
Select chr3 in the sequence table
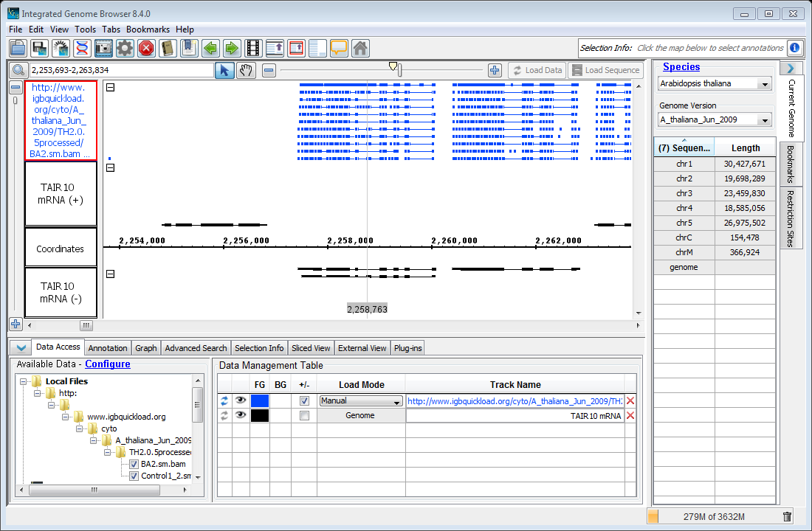coord(684,193)
